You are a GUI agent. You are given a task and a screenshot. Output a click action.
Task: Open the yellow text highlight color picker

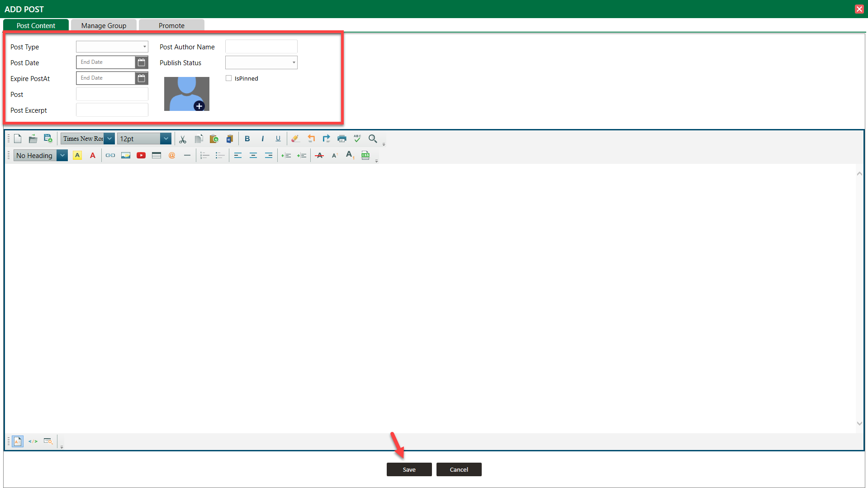77,156
